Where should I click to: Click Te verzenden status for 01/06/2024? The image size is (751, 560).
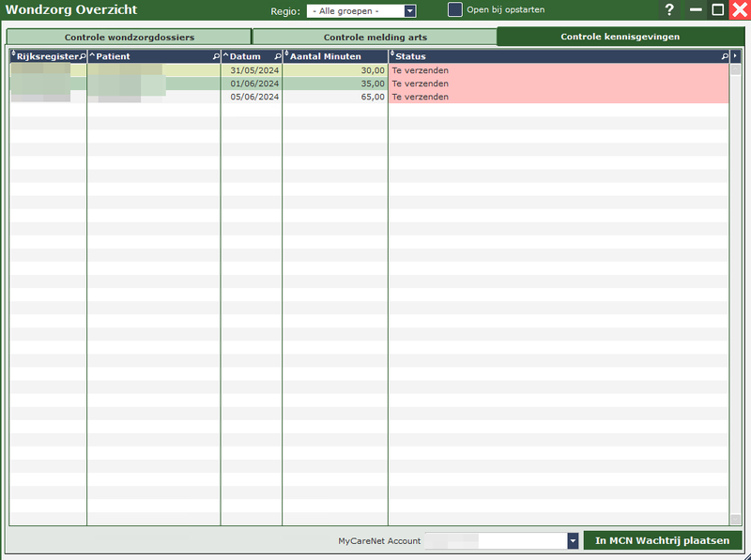(x=559, y=83)
